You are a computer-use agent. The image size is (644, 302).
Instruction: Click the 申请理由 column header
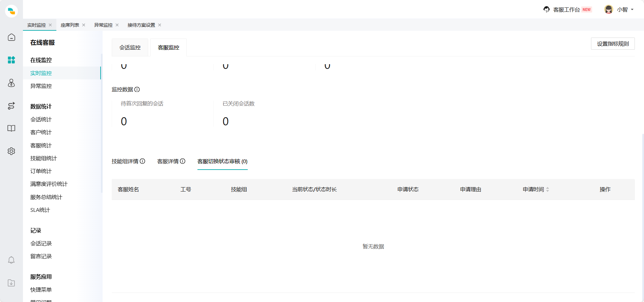coord(471,190)
